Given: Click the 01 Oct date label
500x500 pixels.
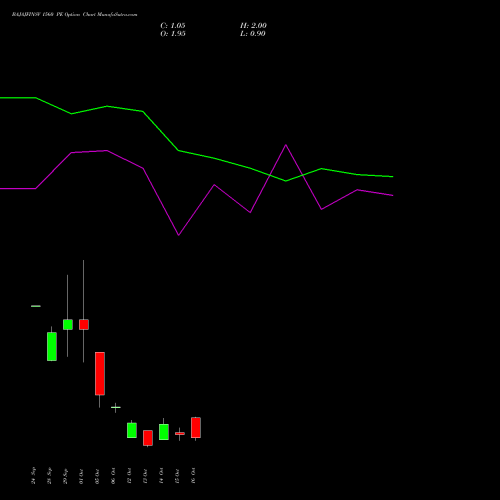Looking at the screenshot, I should [x=81, y=476].
